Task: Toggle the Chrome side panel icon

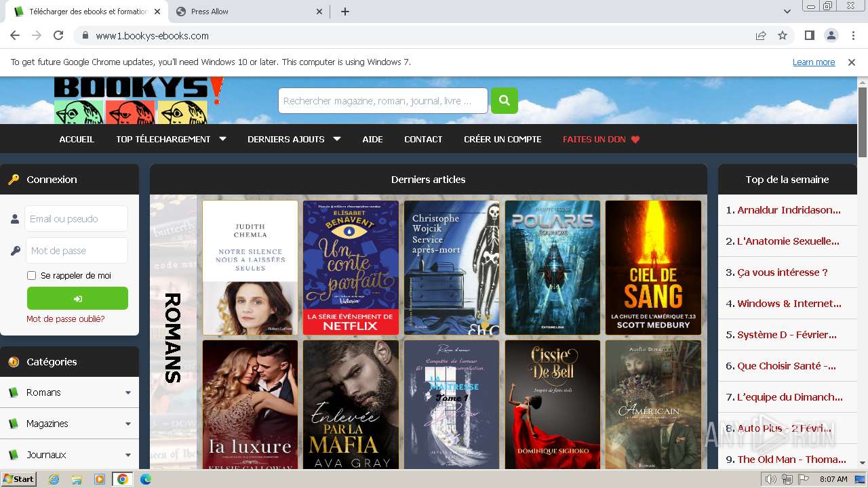Action: (x=809, y=35)
